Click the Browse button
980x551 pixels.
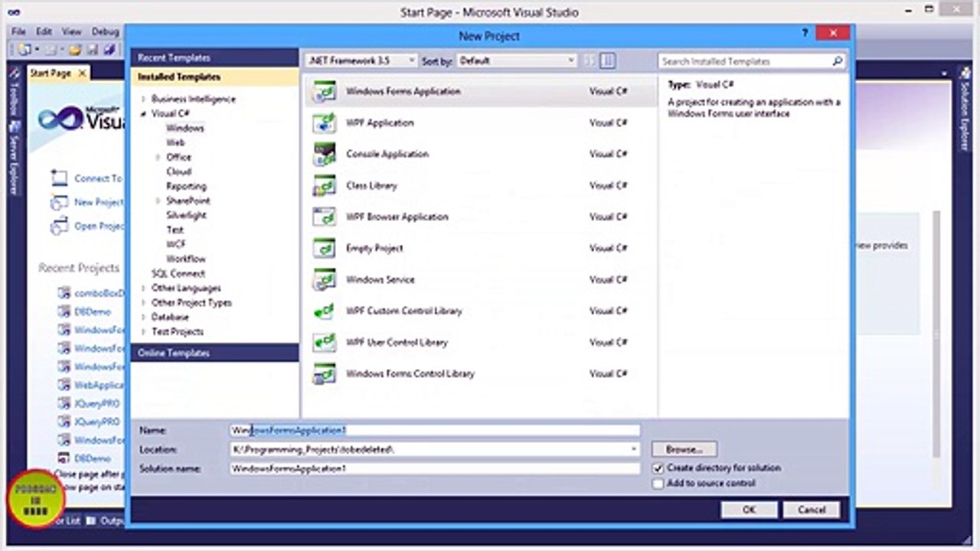click(x=684, y=449)
